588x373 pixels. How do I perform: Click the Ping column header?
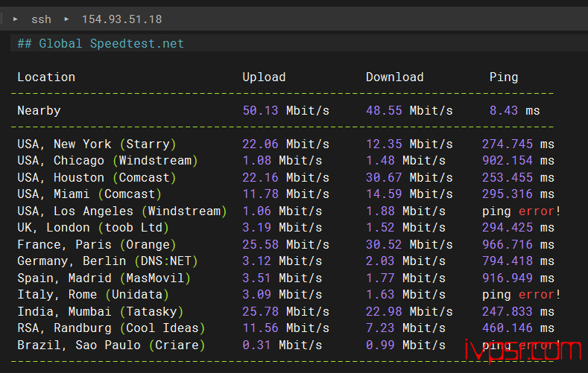504,77
